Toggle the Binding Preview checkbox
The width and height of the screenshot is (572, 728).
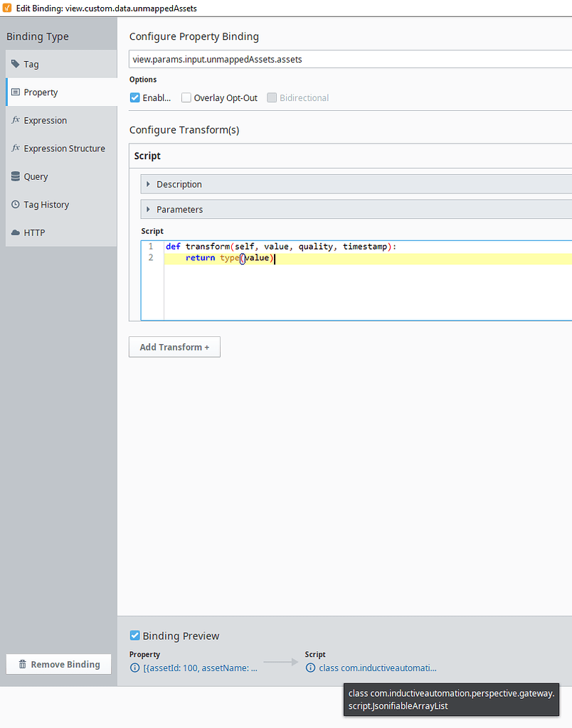coord(134,636)
